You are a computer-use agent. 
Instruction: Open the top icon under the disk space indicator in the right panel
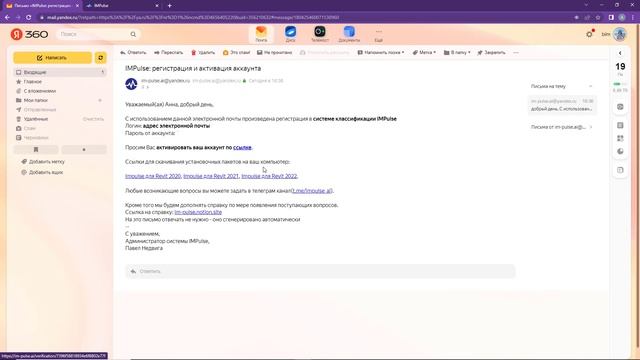pyautogui.click(x=620, y=107)
